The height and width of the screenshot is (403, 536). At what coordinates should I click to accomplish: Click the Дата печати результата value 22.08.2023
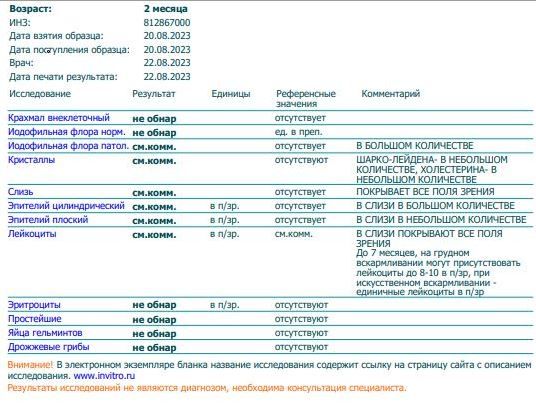click(167, 77)
